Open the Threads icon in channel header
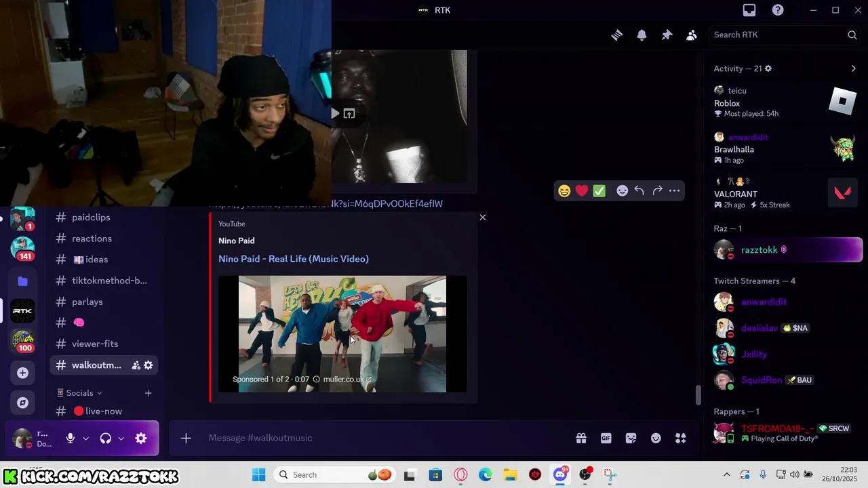 coord(616,35)
